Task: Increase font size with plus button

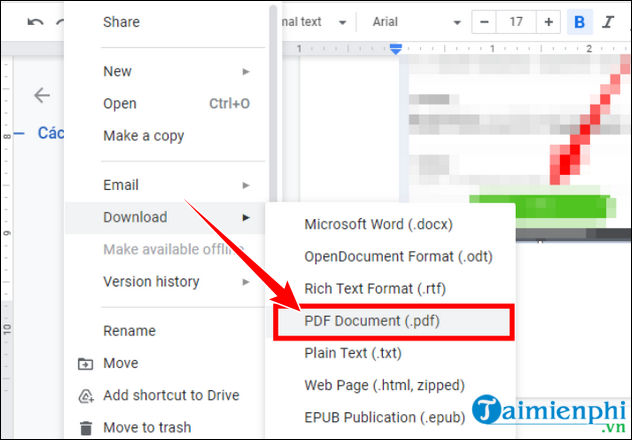Action: (x=548, y=22)
